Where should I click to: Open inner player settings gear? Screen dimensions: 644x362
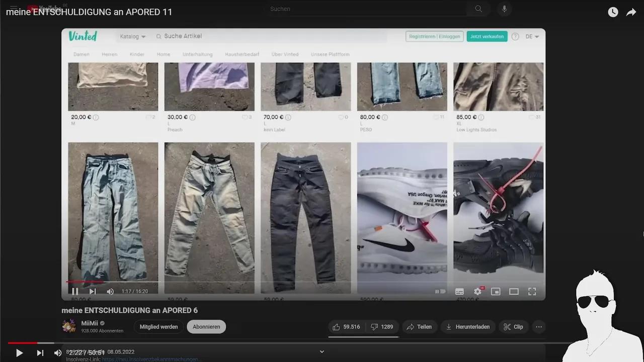pos(477,291)
